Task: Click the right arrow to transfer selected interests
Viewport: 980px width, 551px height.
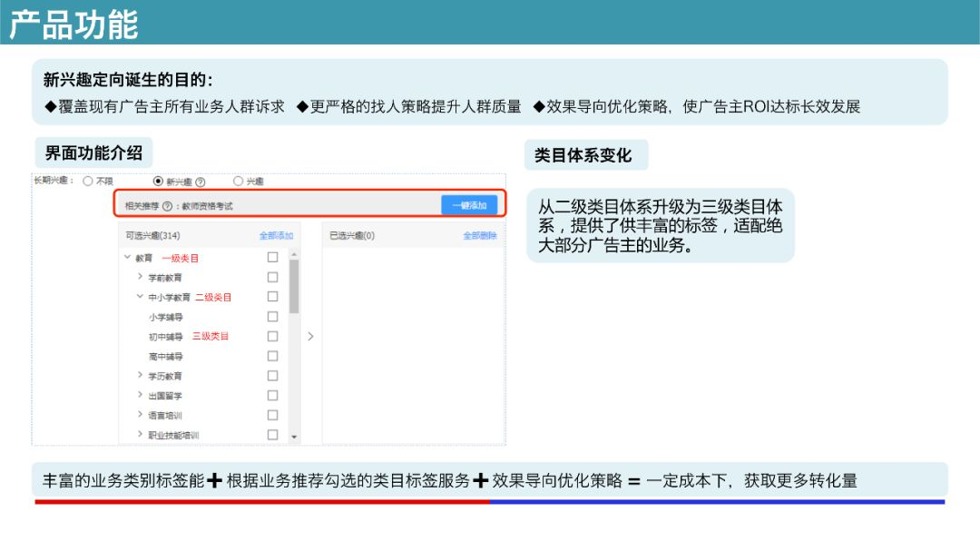Action: pos(309,336)
